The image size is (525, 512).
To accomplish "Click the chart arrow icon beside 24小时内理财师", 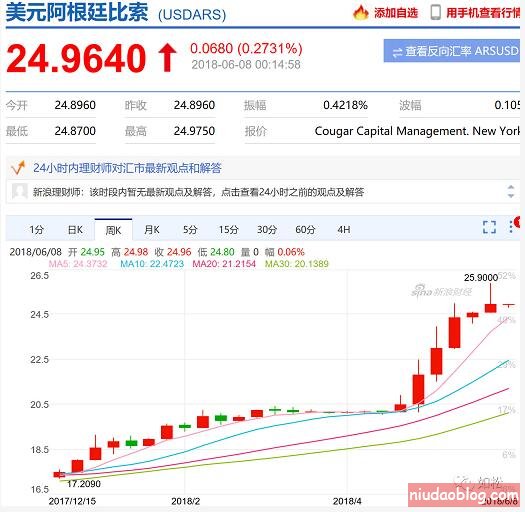I will tap(18, 168).
